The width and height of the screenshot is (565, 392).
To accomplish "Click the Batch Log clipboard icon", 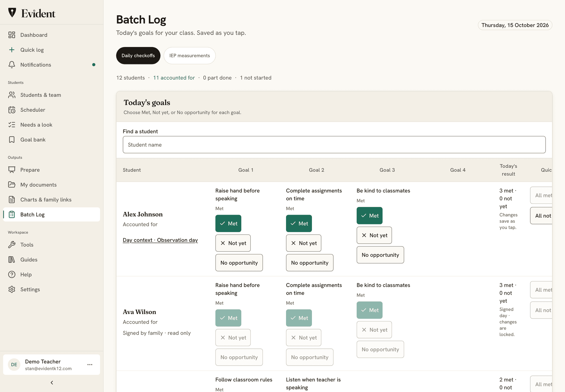I will tap(12, 214).
